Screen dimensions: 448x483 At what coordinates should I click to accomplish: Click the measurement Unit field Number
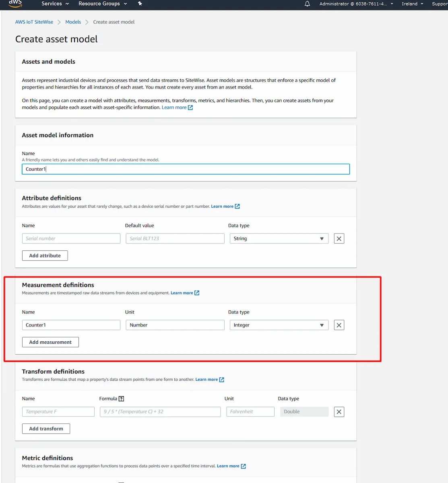point(175,325)
